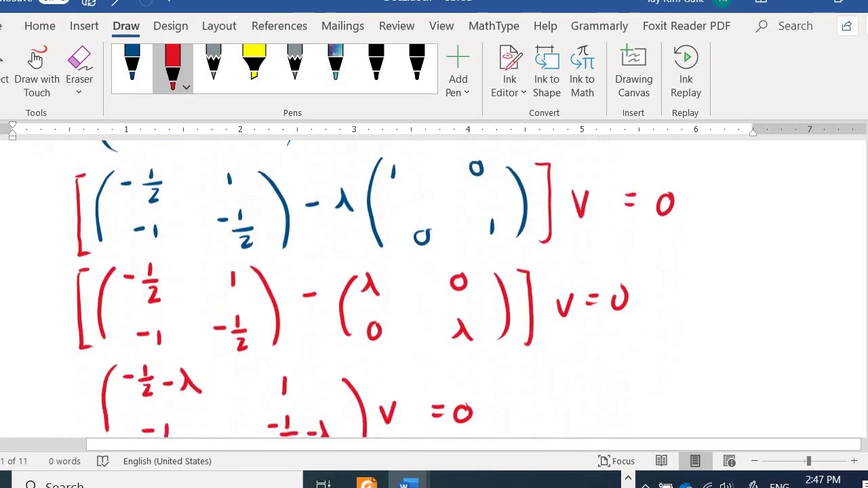868x488 pixels.
Task: Toggle Draw with Touch
Action: 37,72
